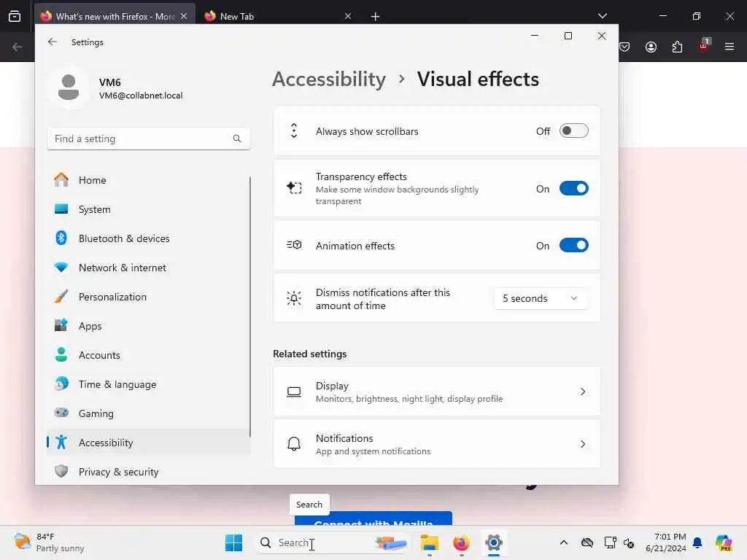Viewport: 747px width, 560px height.
Task: Select Accessibility in the sidebar
Action: (149, 443)
